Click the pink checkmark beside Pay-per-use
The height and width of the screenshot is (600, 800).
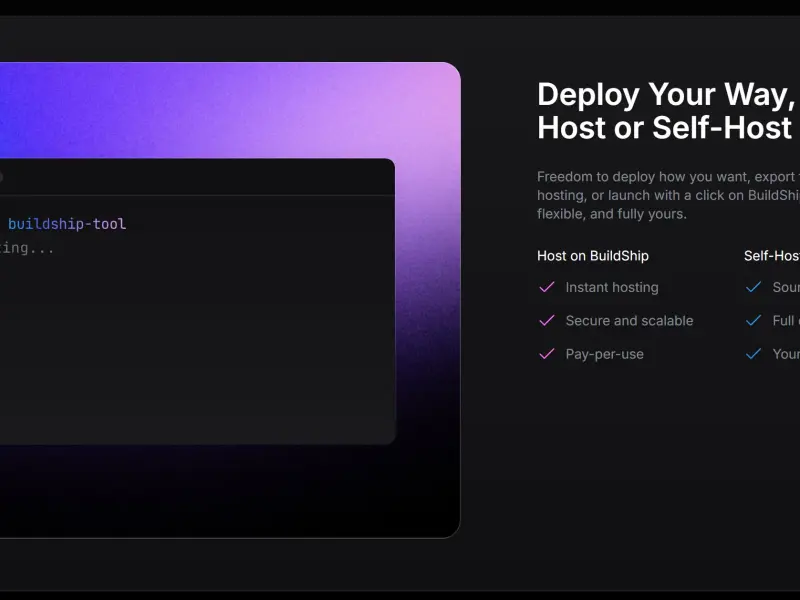tap(546, 354)
